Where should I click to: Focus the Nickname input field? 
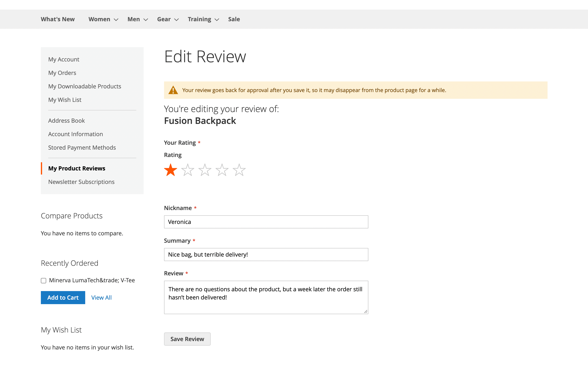tap(266, 222)
